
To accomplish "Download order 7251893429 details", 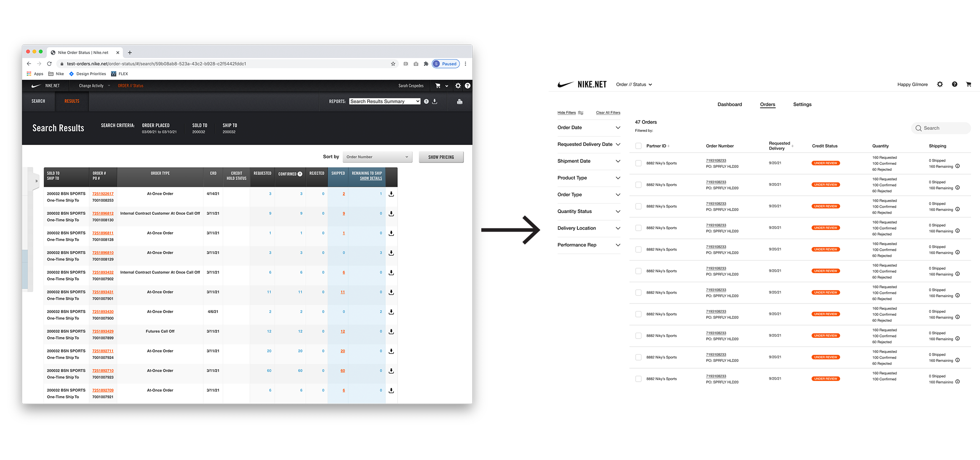I will tap(391, 331).
